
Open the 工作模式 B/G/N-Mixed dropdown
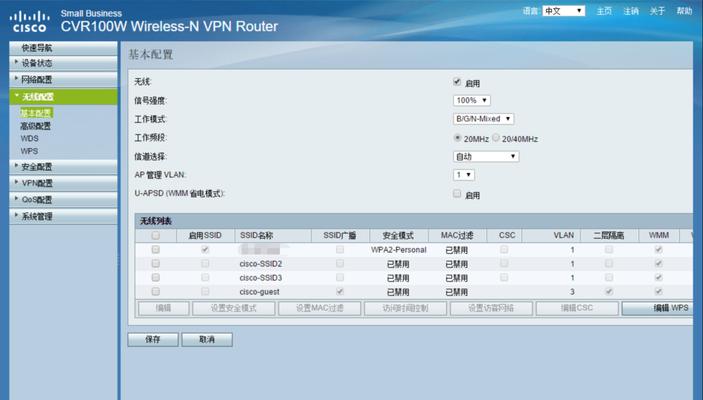tap(483, 119)
